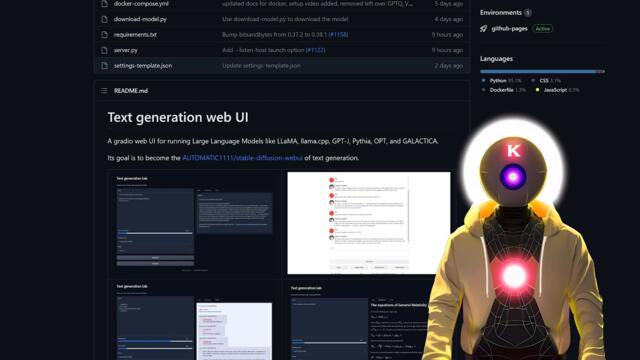Screen dimensions: 640x360
Task: Click file icon beside requirements.txt
Action: coord(104,35)
